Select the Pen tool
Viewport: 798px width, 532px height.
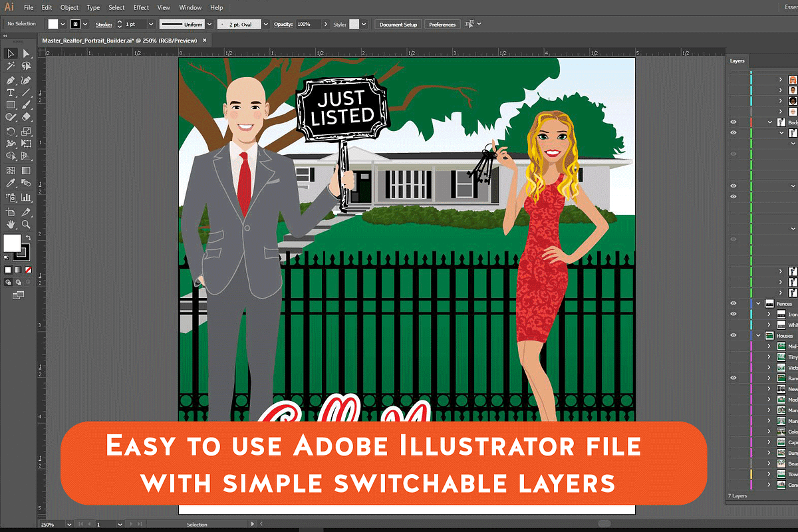(x=11, y=80)
